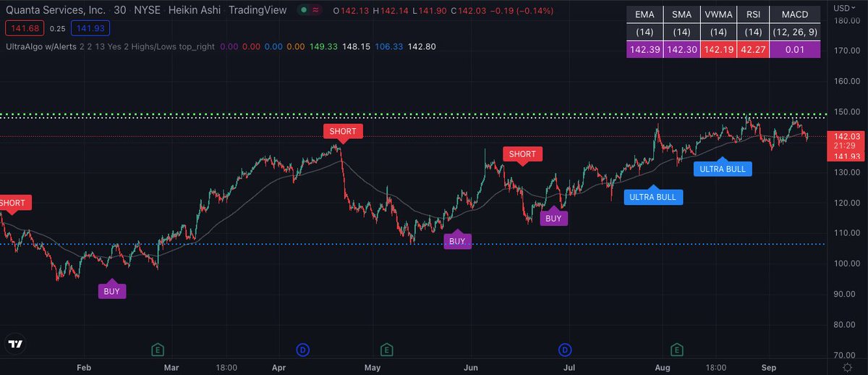Click the BUY signal label in late June
The image size is (868, 375).
[553, 218]
